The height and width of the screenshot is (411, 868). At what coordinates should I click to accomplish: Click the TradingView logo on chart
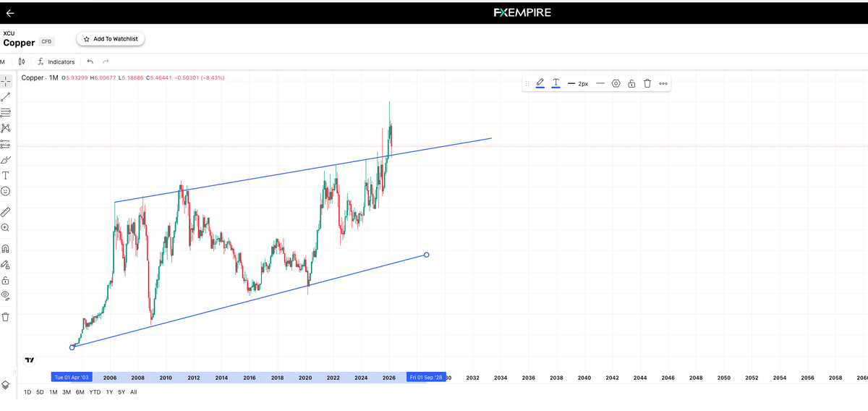(x=29, y=360)
